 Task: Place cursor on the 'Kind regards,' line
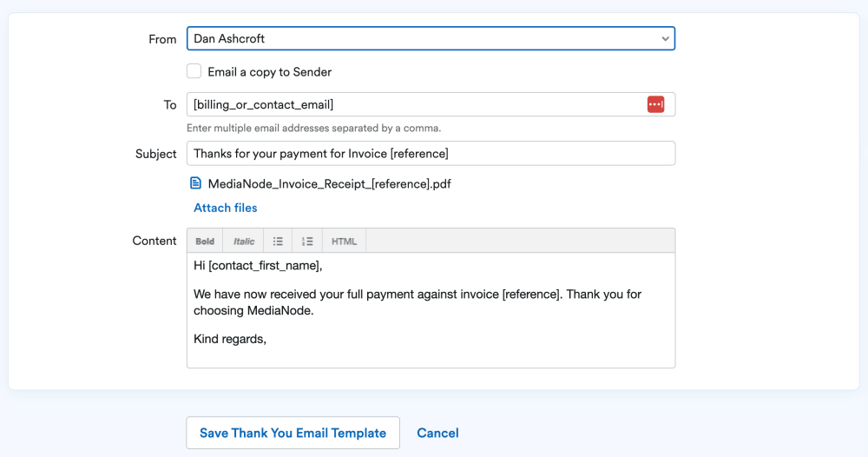230,339
